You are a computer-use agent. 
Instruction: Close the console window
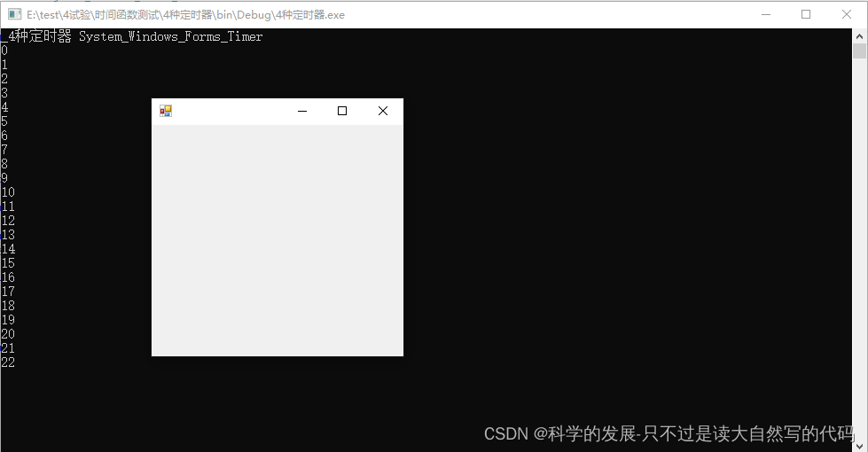847,14
